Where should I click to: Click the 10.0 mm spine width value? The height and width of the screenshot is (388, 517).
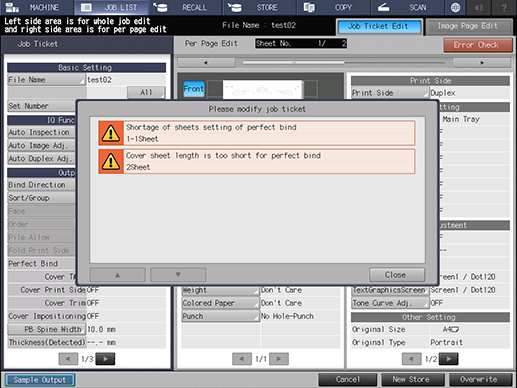pos(101,329)
